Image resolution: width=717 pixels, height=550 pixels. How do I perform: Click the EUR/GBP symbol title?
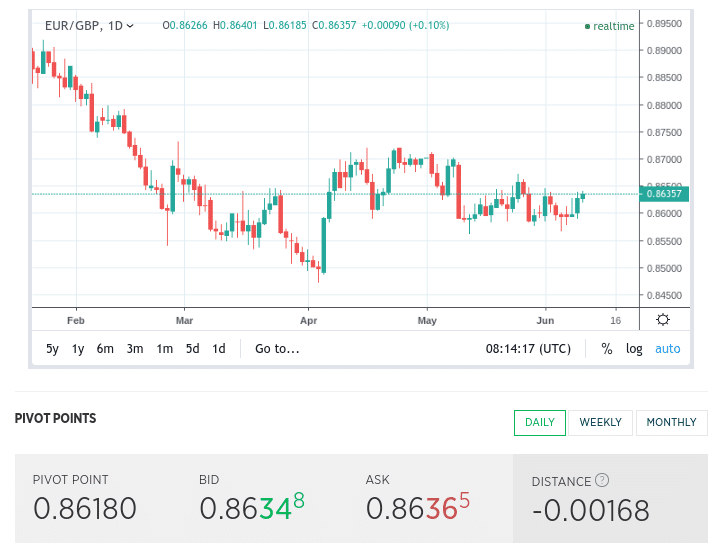click(x=72, y=26)
